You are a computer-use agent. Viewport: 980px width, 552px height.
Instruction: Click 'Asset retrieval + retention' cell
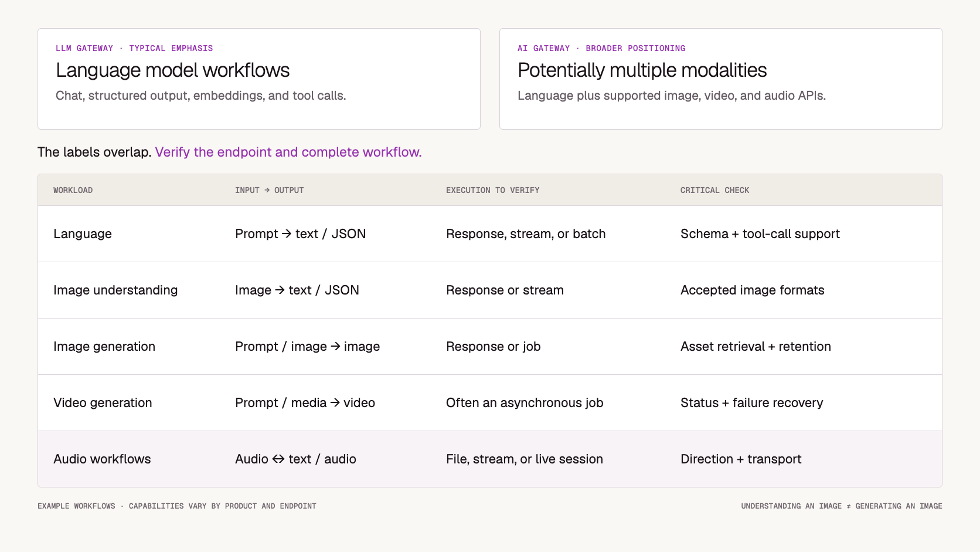(756, 347)
